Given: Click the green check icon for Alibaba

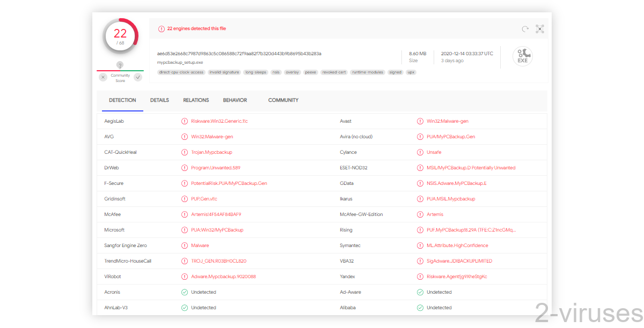Looking at the screenshot, I should pos(420,308).
